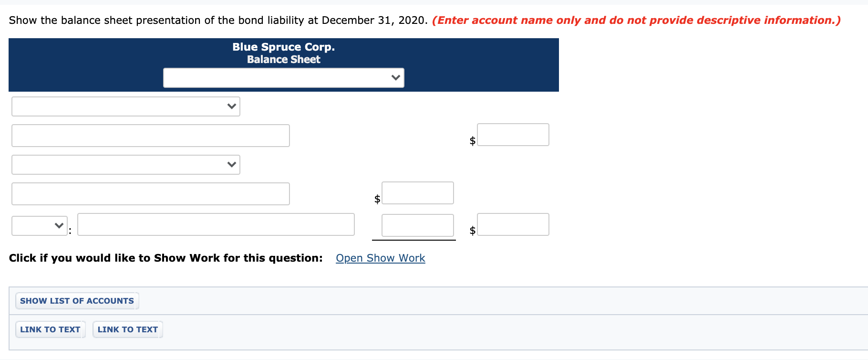Open the second classification dropdown
The image size is (868, 360).
pos(125,164)
